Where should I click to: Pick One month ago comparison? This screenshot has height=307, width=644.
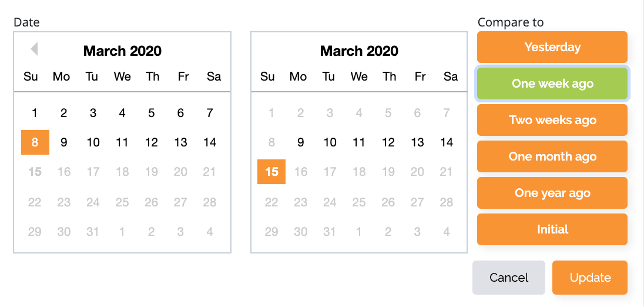(x=552, y=156)
